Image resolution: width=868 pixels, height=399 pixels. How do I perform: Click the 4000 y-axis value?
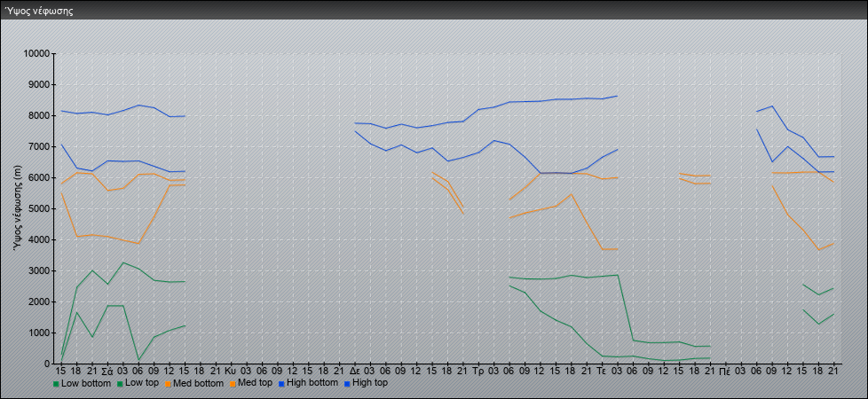coord(40,239)
